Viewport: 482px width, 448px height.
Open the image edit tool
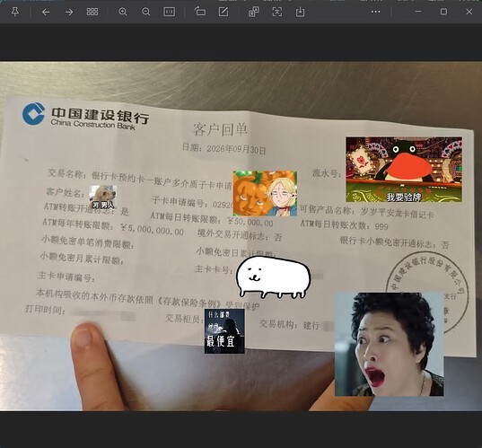coord(223,12)
